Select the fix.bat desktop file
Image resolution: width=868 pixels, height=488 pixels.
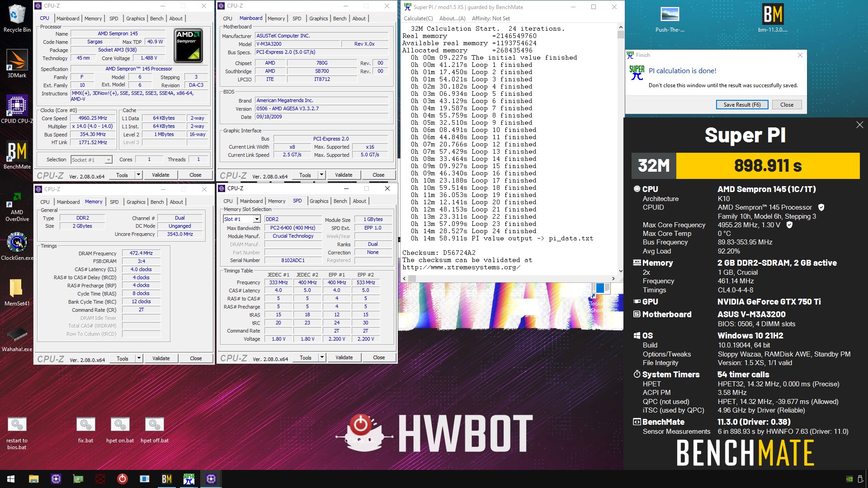[x=85, y=429]
